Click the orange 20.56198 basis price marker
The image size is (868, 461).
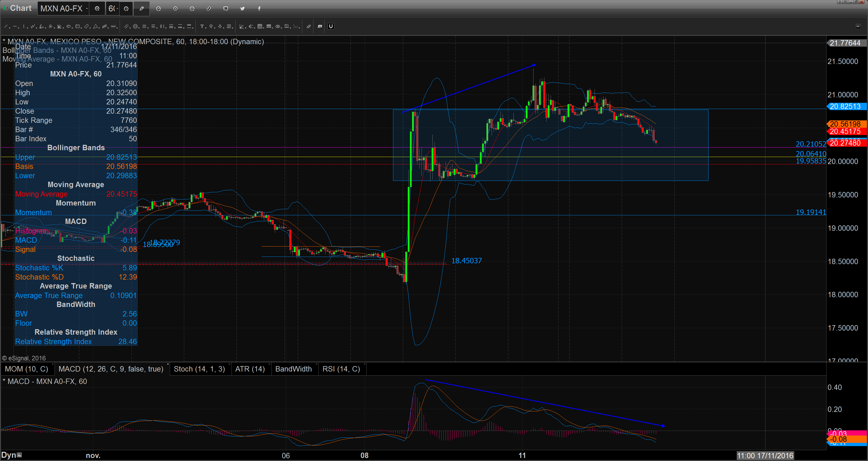(x=847, y=124)
